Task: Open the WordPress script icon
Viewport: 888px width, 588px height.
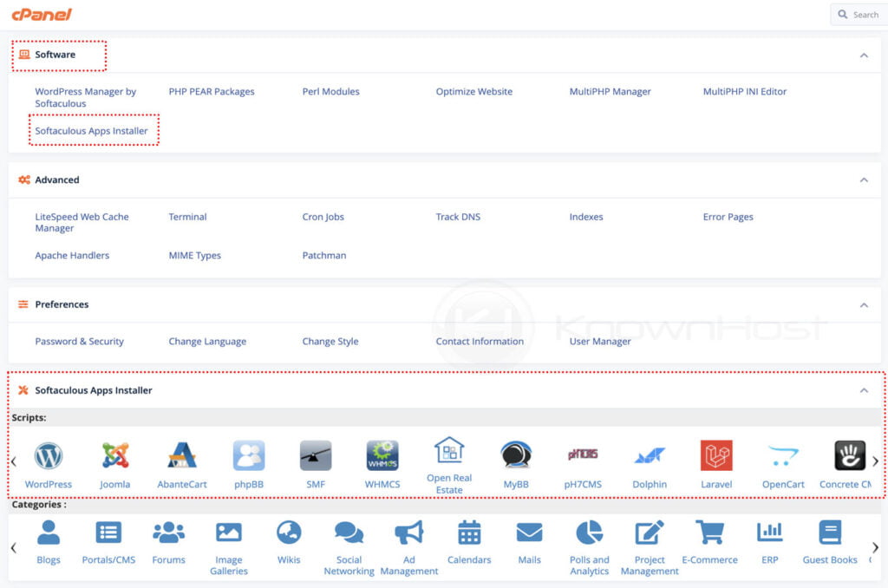Action: click(x=49, y=456)
